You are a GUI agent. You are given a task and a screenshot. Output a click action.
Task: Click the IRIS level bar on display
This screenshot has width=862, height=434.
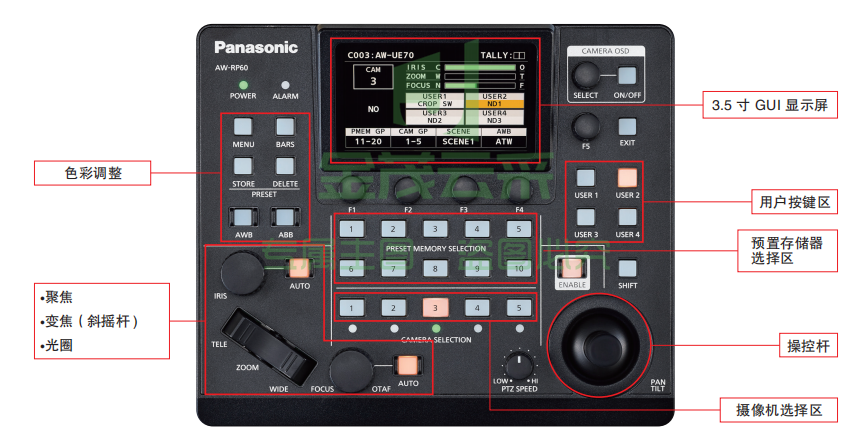click(480, 68)
